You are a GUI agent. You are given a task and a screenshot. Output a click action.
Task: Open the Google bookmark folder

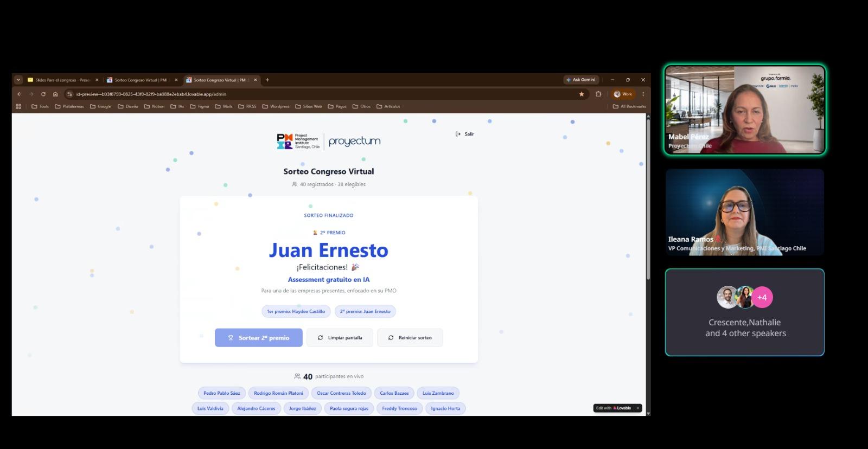(100, 106)
